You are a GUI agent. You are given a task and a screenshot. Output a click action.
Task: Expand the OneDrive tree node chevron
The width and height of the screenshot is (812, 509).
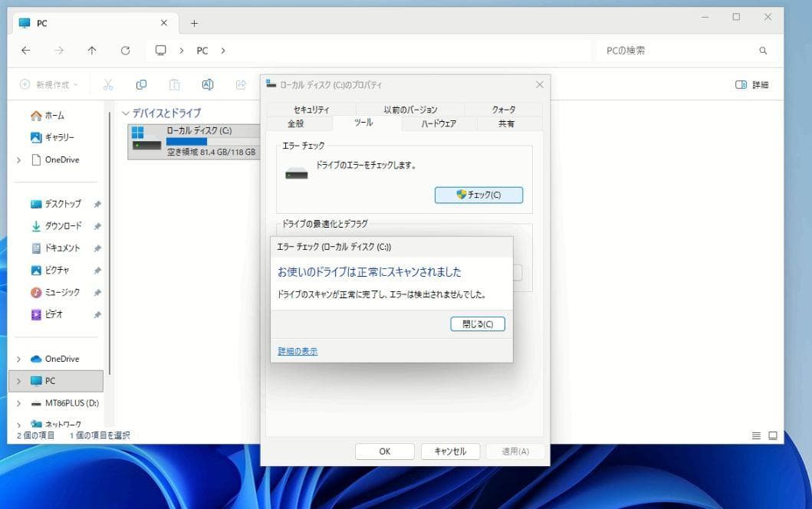18,160
